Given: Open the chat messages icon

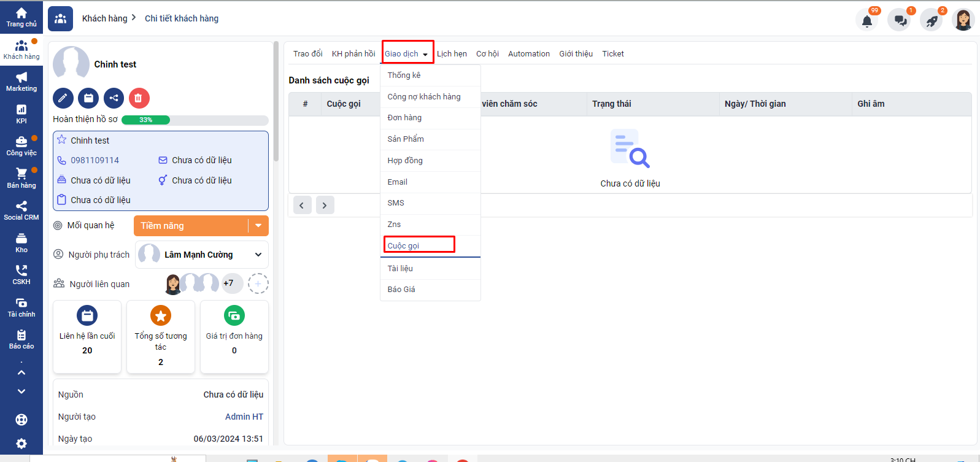Looking at the screenshot, I should click(900, 21).
